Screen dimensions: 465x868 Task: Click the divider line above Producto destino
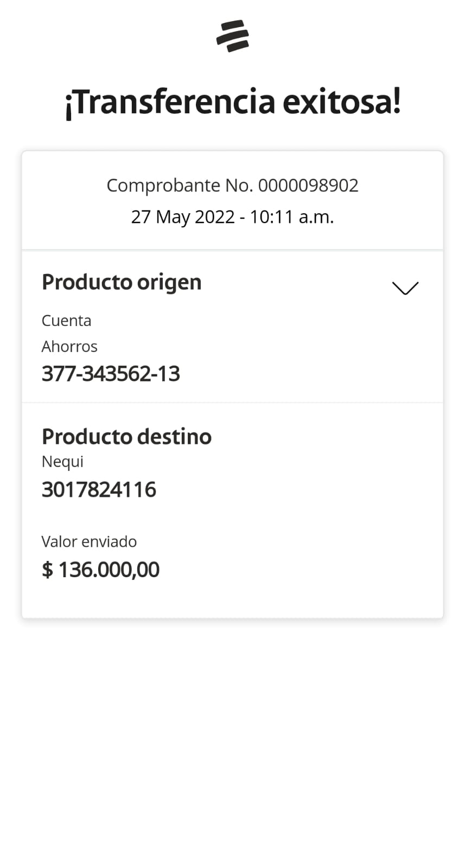(232, 403)
